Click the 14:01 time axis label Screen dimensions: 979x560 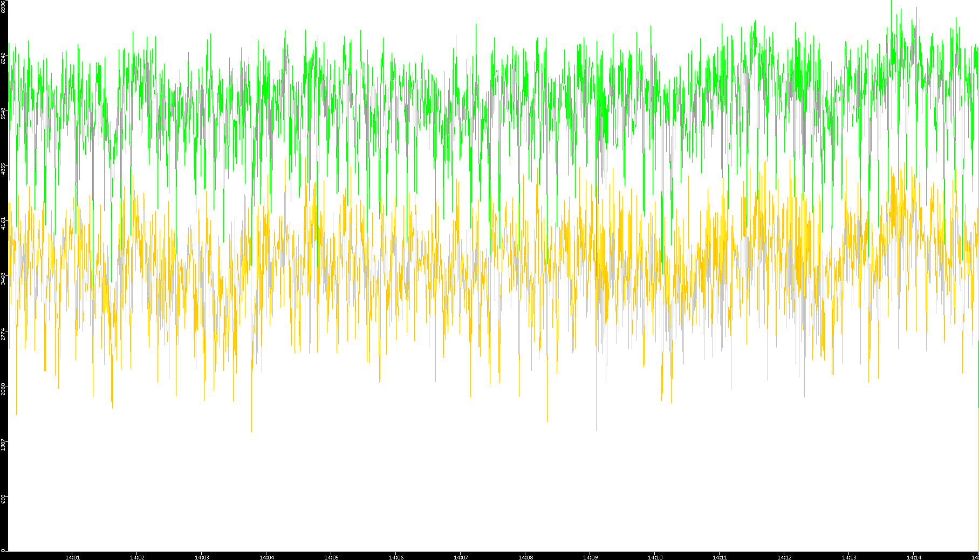(x=72, y=557)
